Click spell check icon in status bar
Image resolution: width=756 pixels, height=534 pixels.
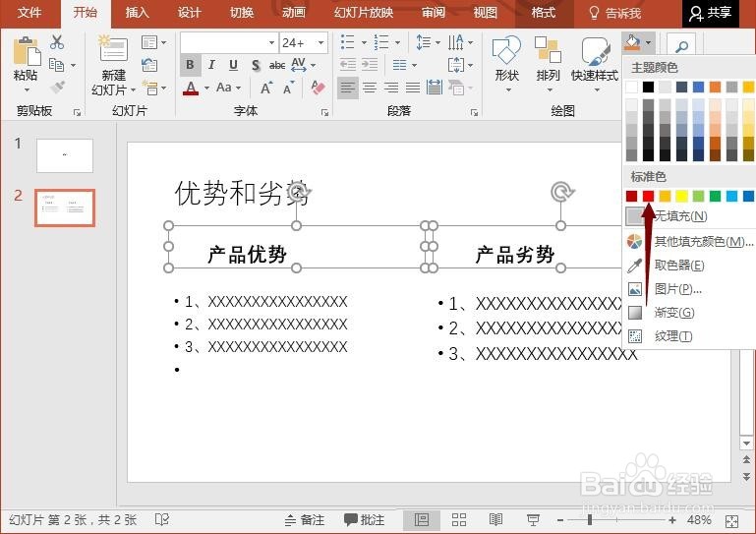[x=162, y=519]
